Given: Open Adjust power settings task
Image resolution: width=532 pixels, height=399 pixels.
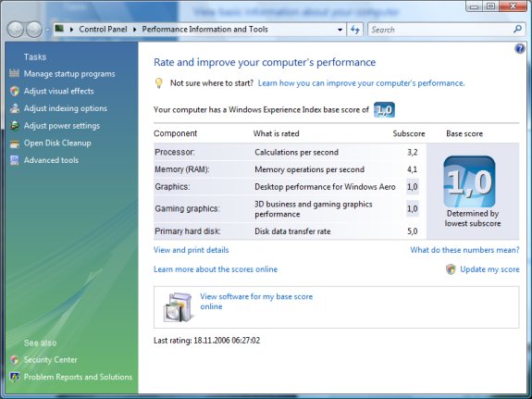Looking at the screenshot, I should tap(62, 126).
